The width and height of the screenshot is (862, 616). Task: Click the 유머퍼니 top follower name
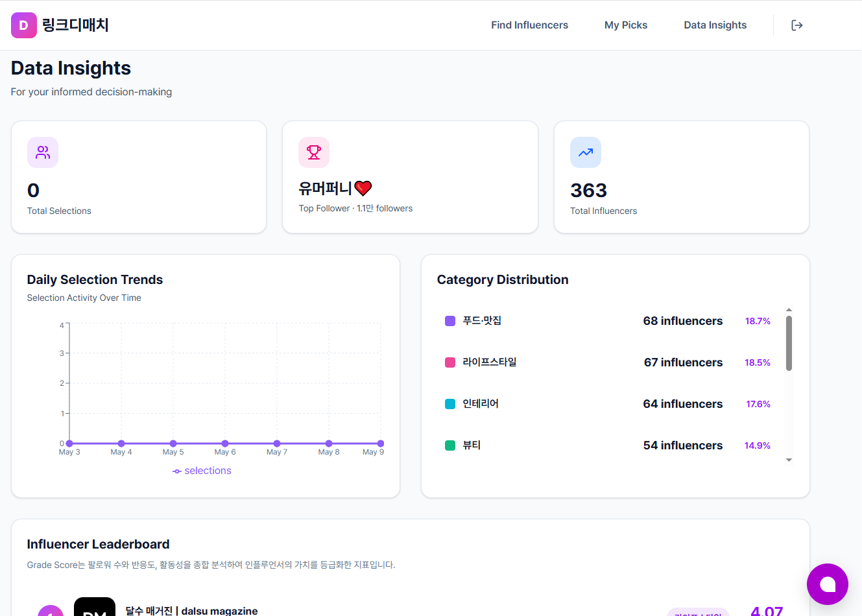pos(335,188)
